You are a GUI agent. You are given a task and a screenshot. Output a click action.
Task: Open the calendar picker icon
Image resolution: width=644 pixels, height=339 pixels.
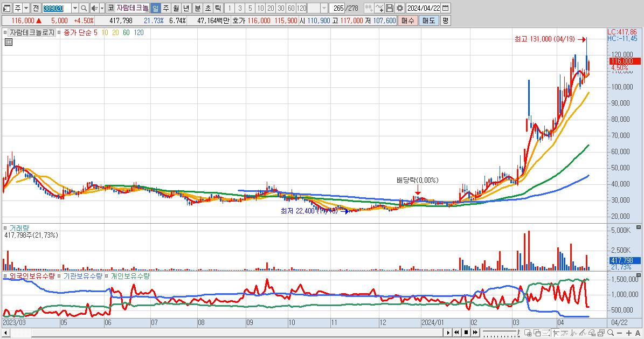(x=446, y=8)
